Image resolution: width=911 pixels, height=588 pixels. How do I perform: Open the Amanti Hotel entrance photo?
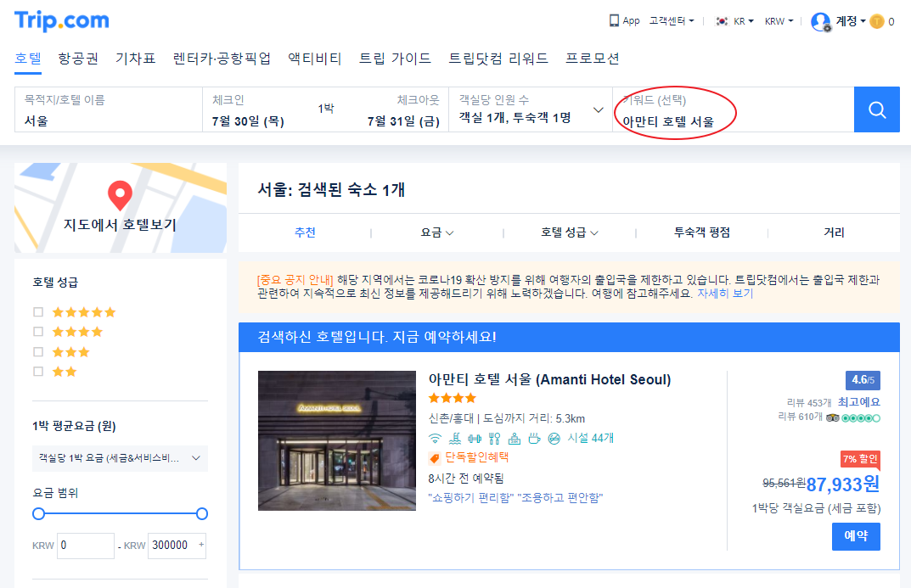[x=337, y=440]
